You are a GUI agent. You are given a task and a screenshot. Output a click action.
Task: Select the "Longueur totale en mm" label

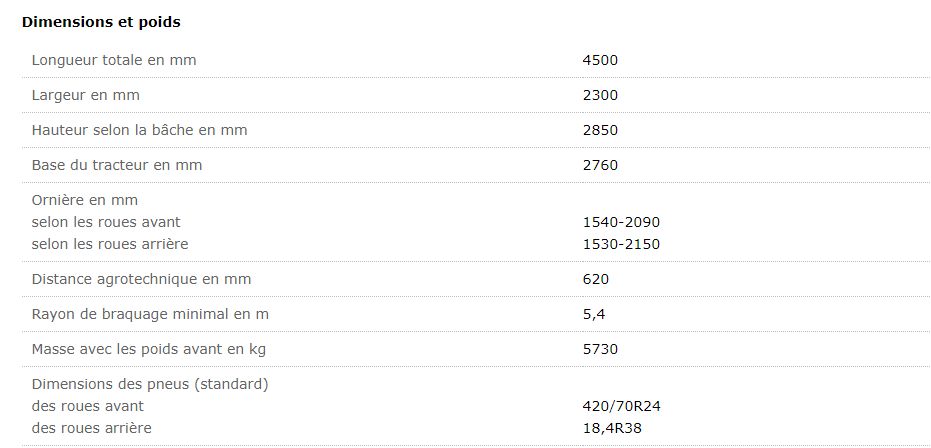click(114, 60)
